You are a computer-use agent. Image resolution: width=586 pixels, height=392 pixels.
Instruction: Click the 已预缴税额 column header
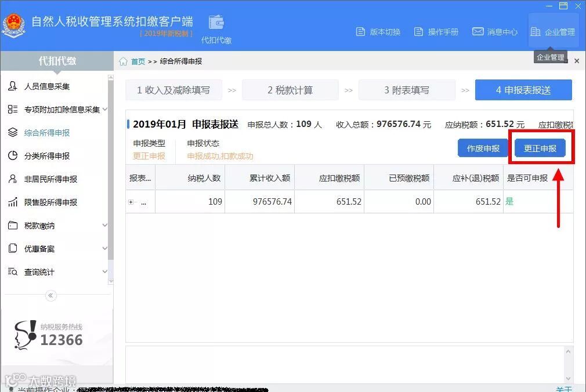point(399,178)
